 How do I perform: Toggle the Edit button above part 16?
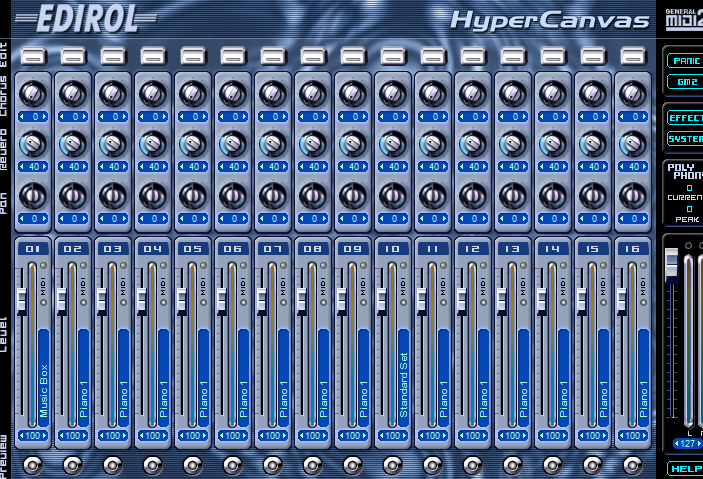tap(633, 57)
